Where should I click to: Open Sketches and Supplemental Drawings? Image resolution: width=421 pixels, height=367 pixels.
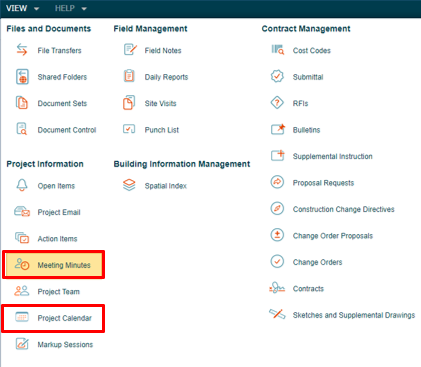[354, 315]
